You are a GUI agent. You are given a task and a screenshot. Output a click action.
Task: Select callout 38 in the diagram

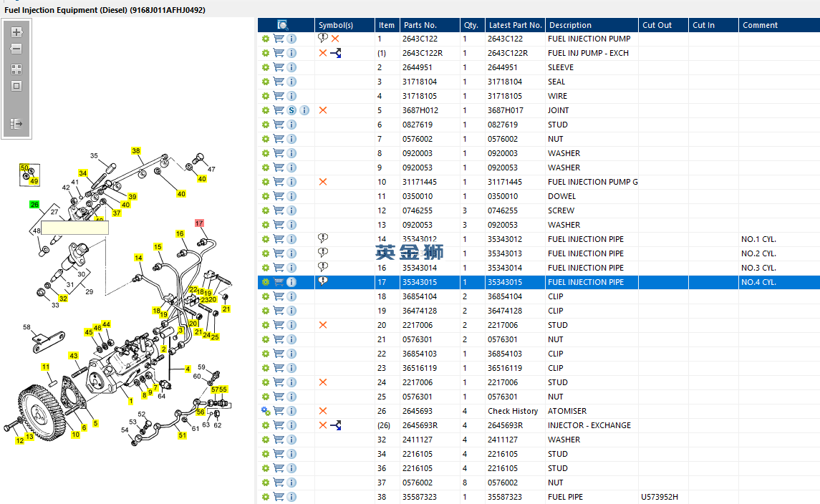(x=136, y=150)
